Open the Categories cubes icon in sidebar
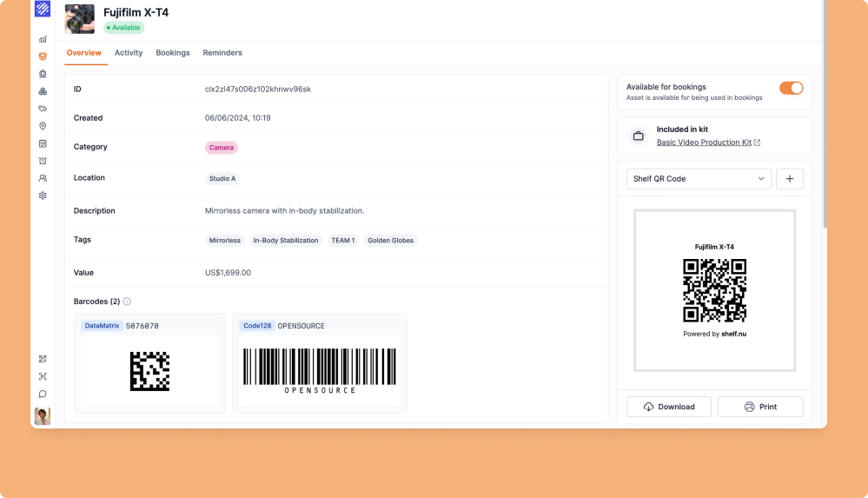868x498 pixels. [43, 91]
